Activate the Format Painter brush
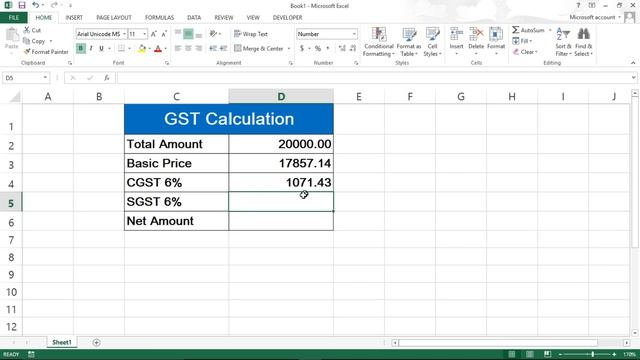Image resolution: width=640 pixels, height=360 pixels. [46, 52]
